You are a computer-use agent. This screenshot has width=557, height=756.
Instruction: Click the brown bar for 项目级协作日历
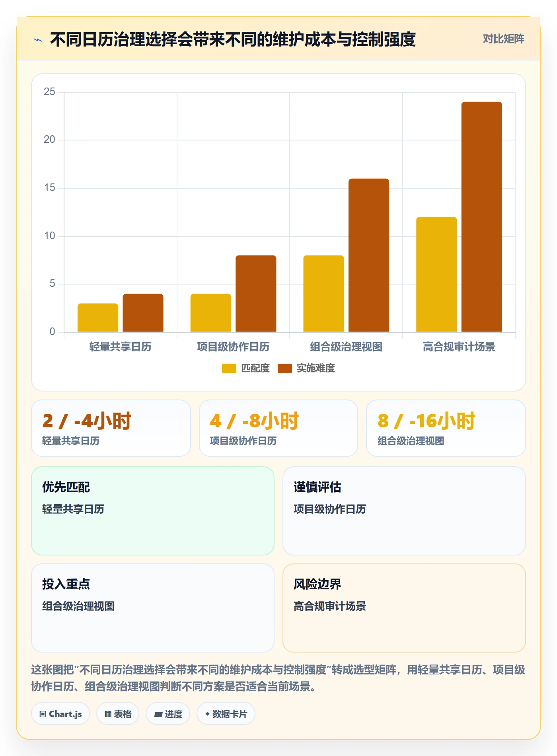tap(256, 294)
